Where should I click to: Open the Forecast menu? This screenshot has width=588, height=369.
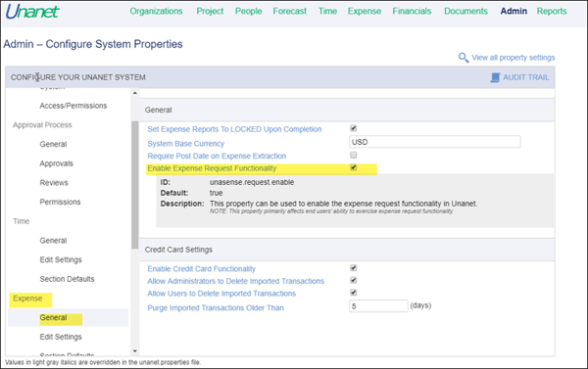[289, 11]
